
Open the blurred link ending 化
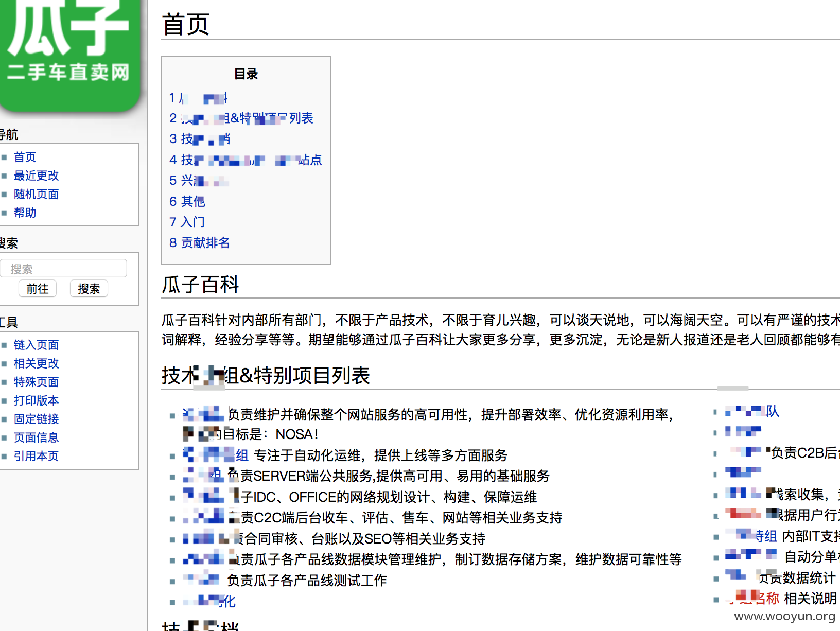(x=209, y=601)
